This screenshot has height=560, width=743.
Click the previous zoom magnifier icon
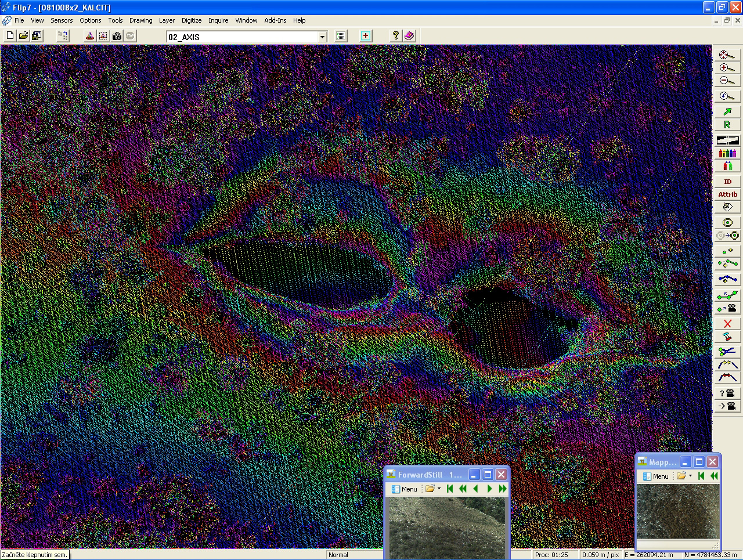click(x=726, y=96)
